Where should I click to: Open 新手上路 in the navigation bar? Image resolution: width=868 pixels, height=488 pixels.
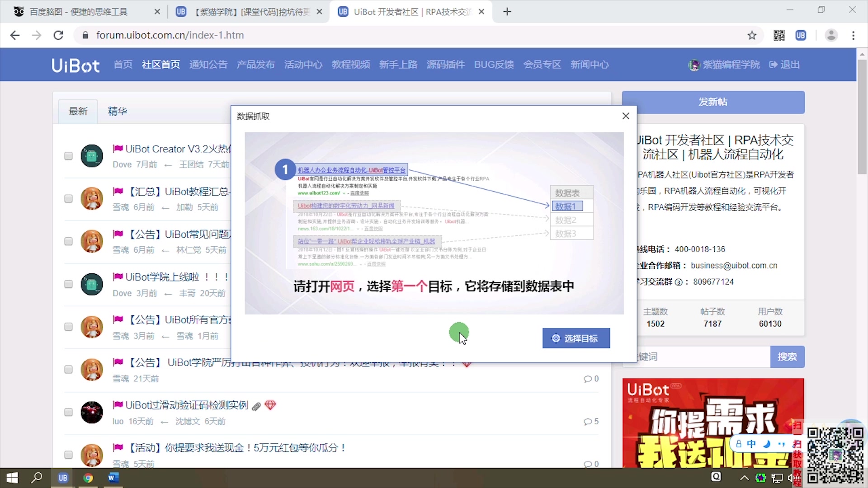click(x=398, y=65)
